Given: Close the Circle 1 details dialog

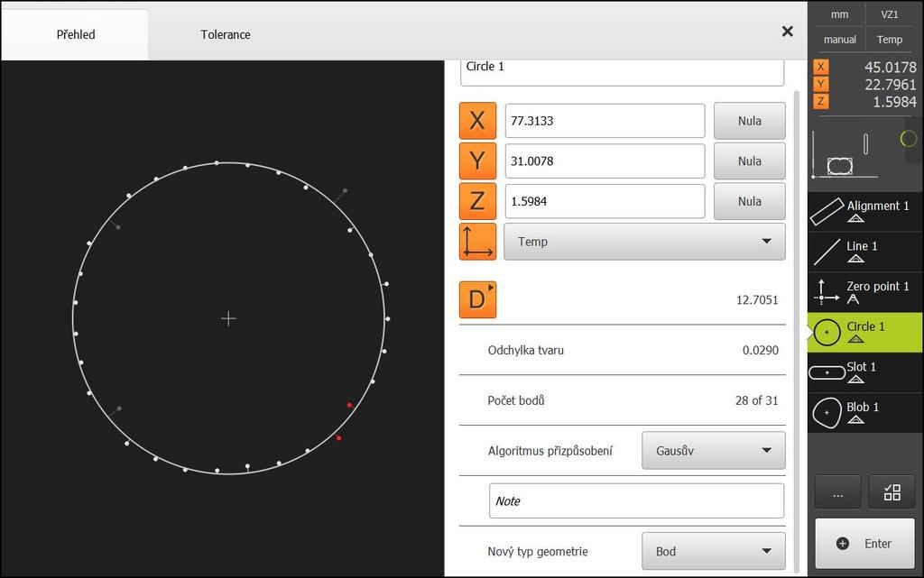Looking at the screenshot, I should (787, 32).
